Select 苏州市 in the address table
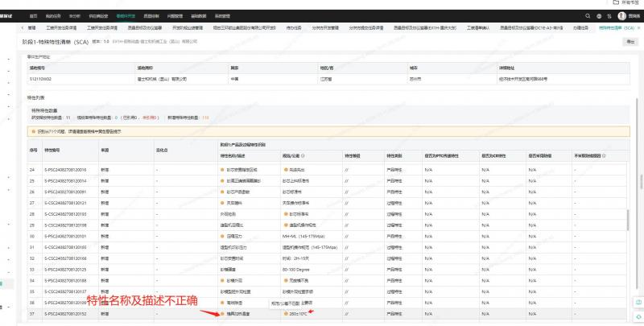This screenshot has height=326, width=644. 415,79
